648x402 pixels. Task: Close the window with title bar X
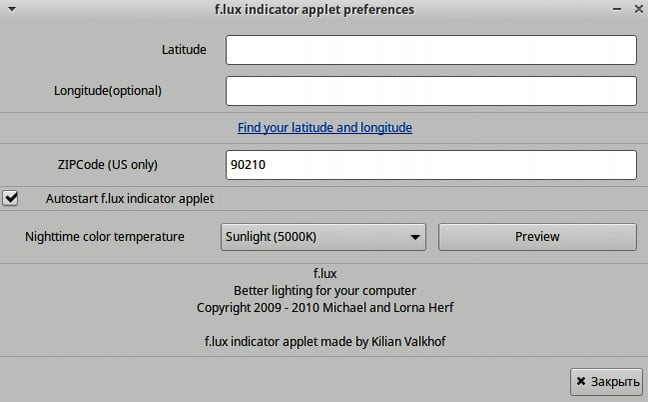[x=638, y=9]
